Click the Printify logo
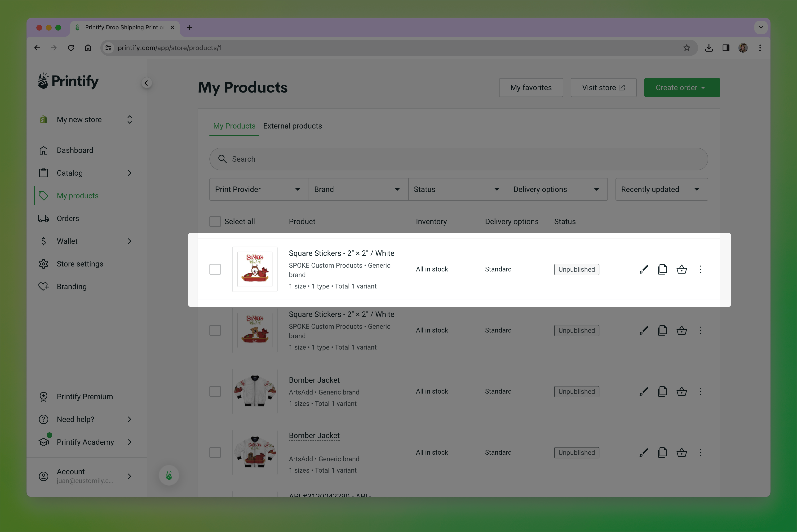Screen dimensions: 797x532 tap(67, 81)
